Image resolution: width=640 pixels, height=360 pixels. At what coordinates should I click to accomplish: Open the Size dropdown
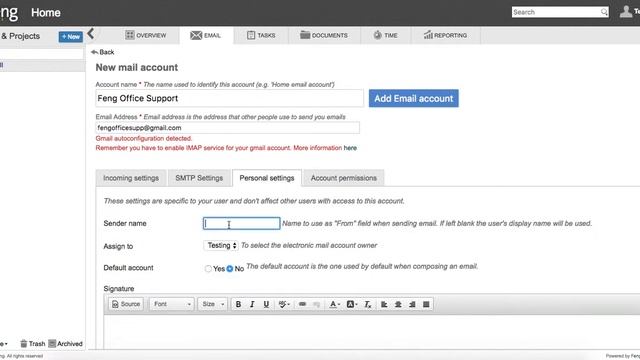coord(213,304)
